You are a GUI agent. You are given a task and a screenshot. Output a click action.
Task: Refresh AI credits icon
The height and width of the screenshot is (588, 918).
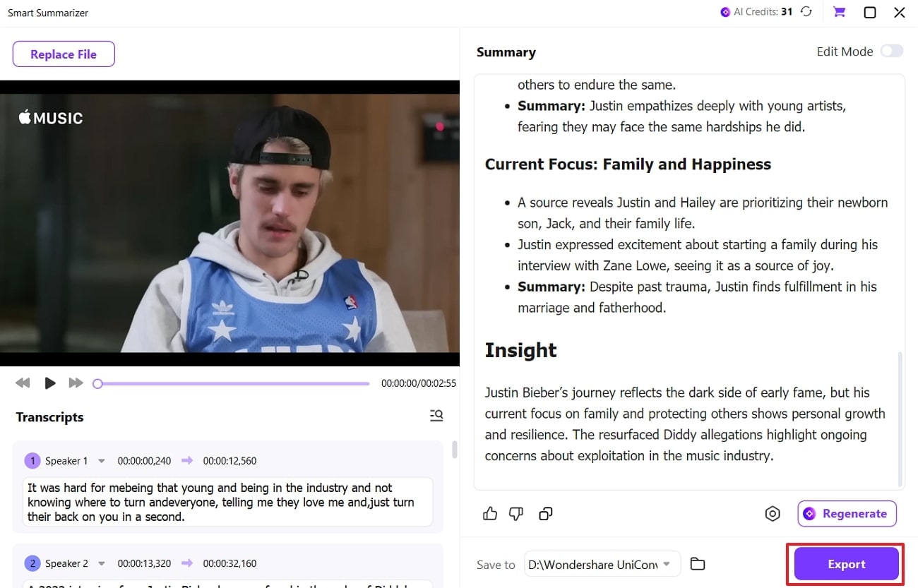click(x=806, y=12)
